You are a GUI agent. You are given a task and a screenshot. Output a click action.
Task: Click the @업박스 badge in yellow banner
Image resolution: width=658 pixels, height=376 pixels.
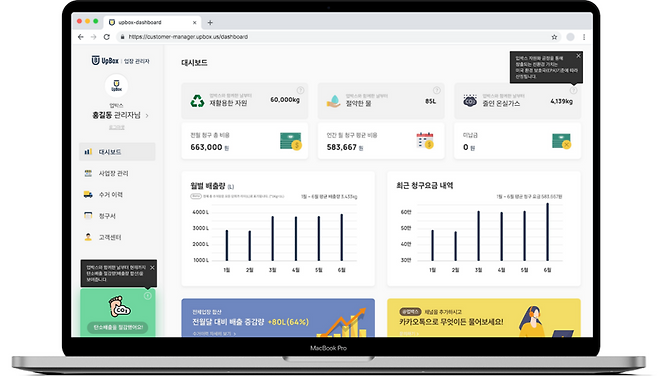tap(410, 312)
